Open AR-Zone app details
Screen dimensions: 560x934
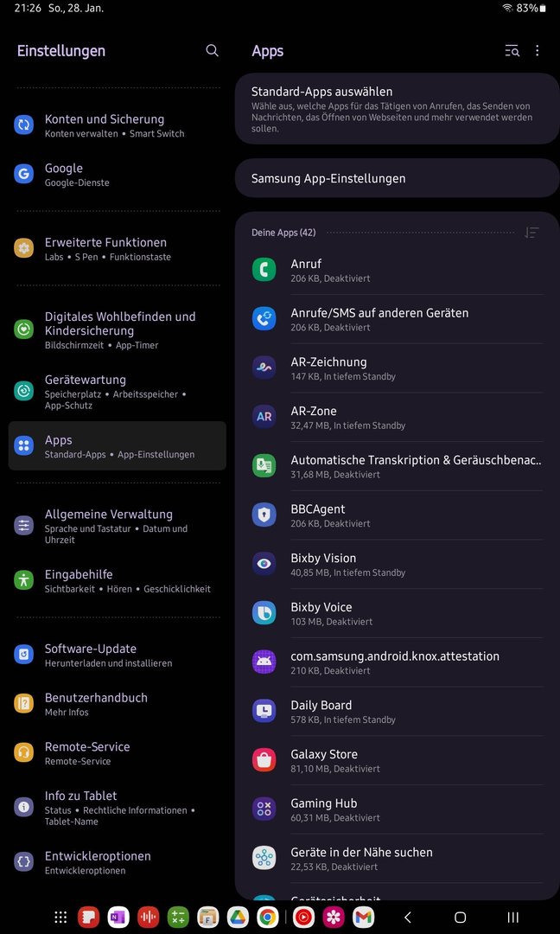pos(397,417)
